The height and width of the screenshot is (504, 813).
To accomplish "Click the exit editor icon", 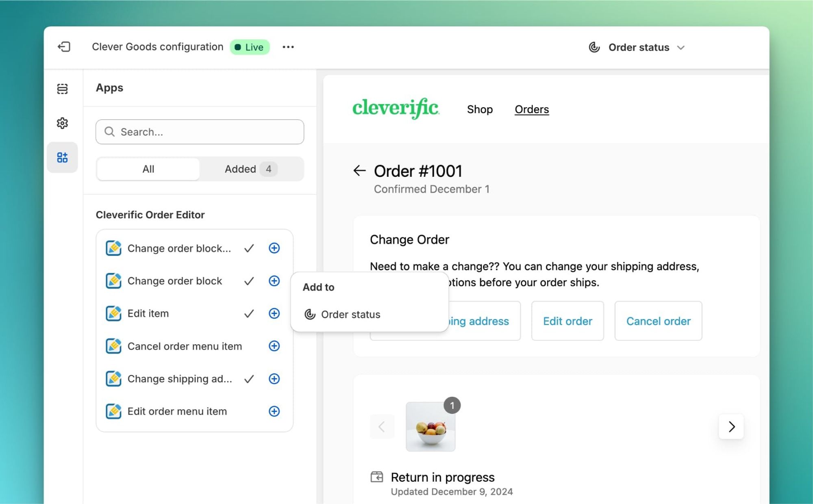I will [x=64, y=47].
